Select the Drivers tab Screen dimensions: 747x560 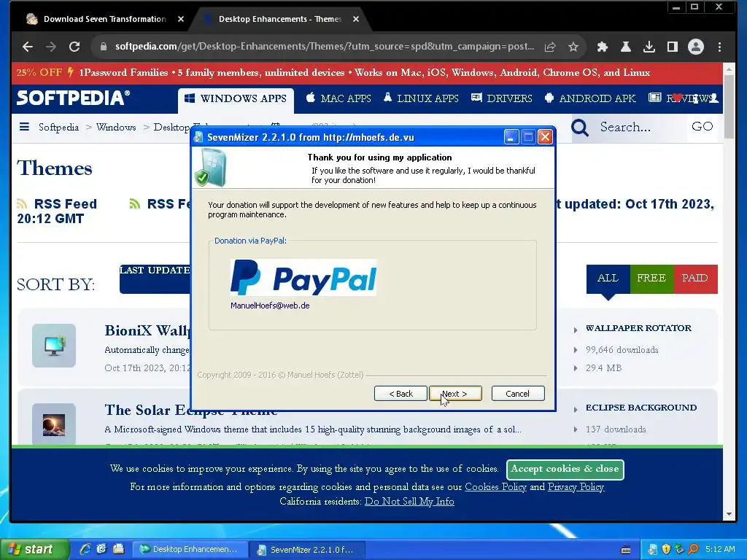(x=502, y=98)
